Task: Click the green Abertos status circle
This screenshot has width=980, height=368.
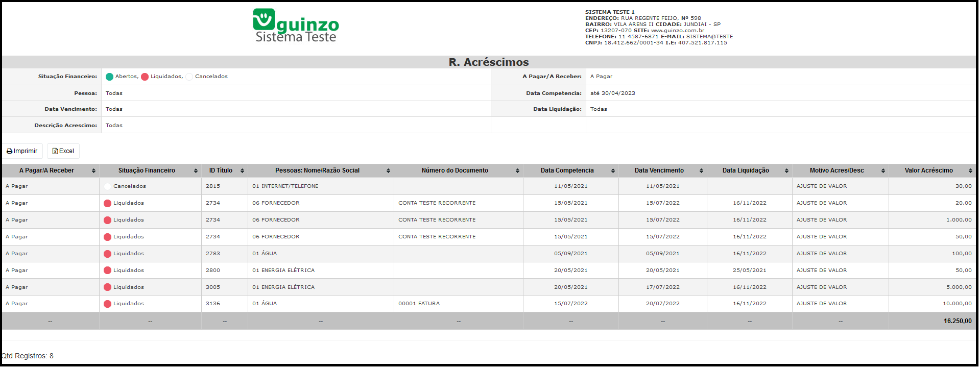Action: (x=109, y=77)
